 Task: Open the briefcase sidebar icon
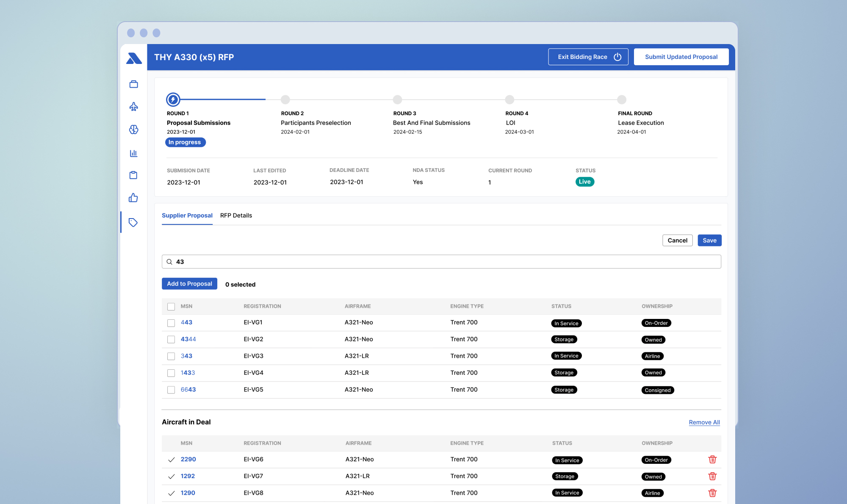tap(134, 84)
